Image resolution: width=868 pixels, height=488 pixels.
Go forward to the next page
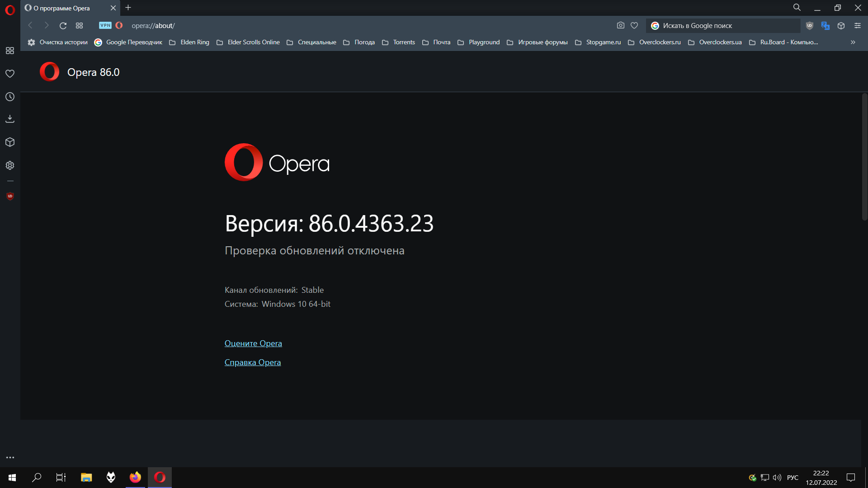(x=46, y=25)
